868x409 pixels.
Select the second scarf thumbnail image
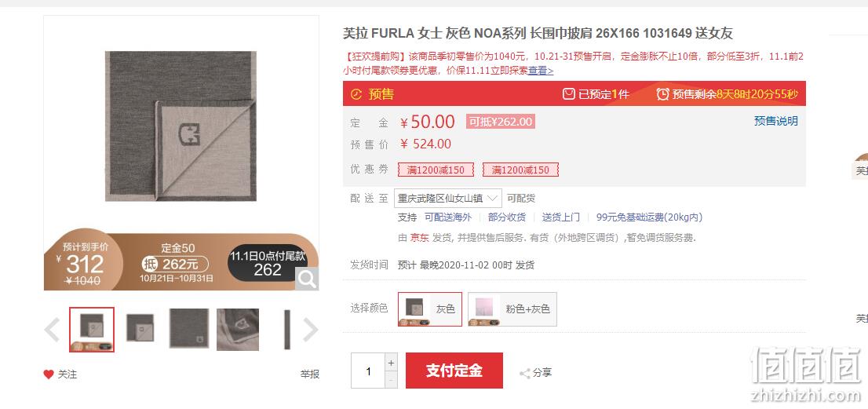140,328
